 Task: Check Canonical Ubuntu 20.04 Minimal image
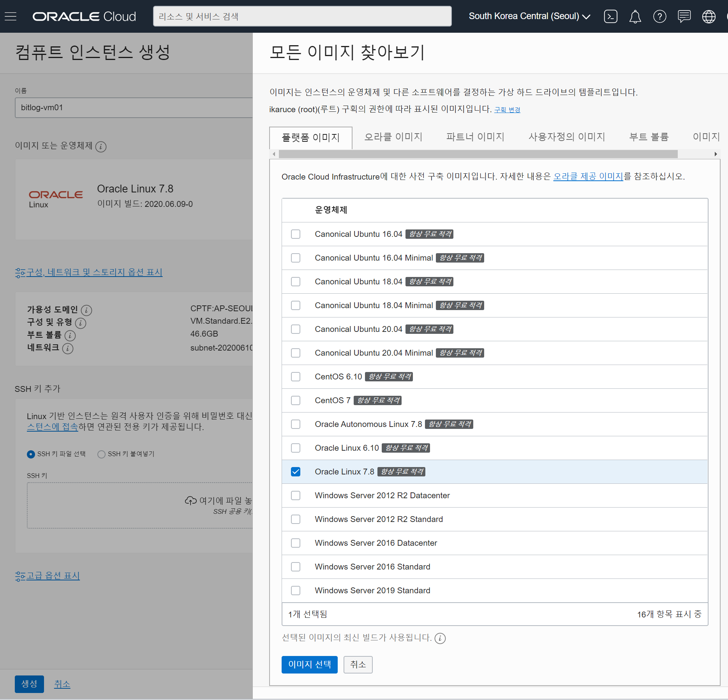[x=296, y=353]
